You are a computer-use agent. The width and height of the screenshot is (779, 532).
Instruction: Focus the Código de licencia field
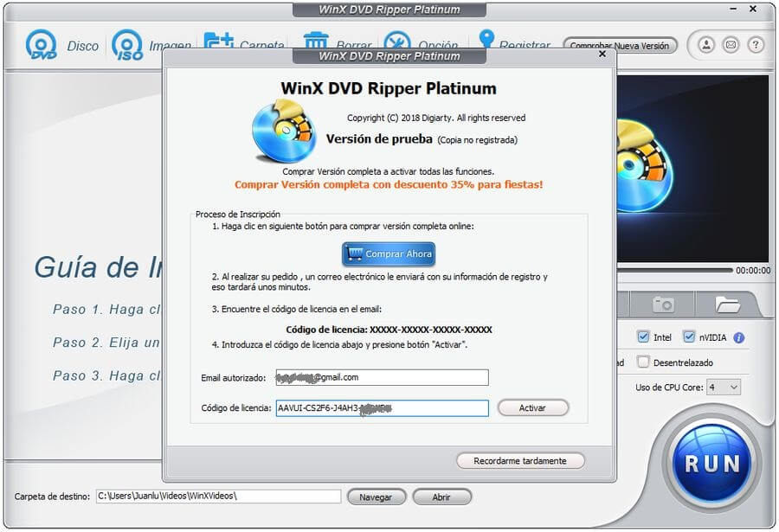[x=382, y=408]
